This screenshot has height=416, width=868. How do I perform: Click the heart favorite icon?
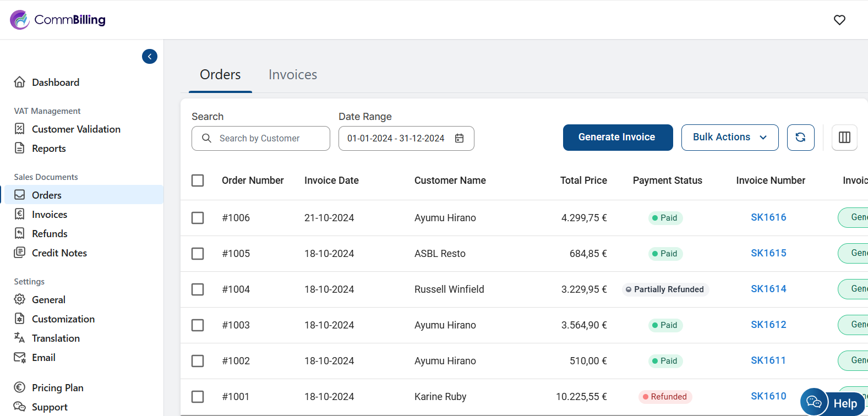pyautogui.click(x=839, y=20)
